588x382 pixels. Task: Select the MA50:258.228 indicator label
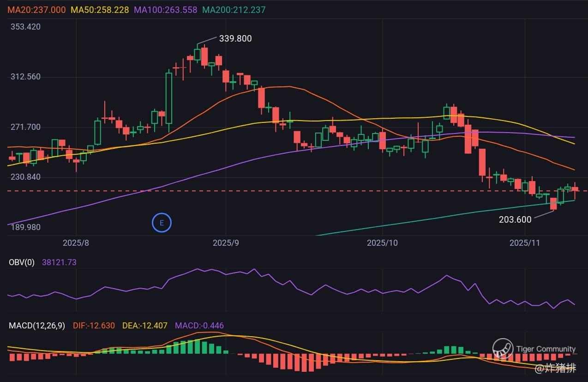click(x=100, y=10)
